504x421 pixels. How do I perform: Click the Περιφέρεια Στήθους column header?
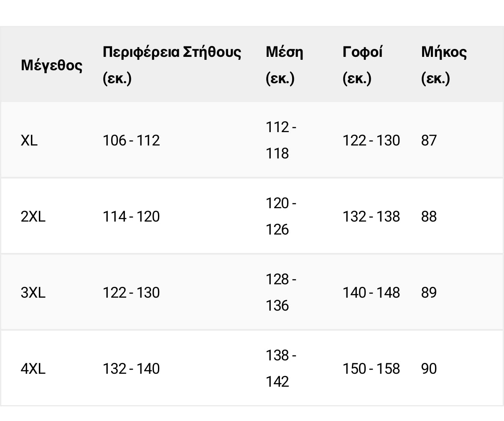pyautogui.click(x=172, y=65)
